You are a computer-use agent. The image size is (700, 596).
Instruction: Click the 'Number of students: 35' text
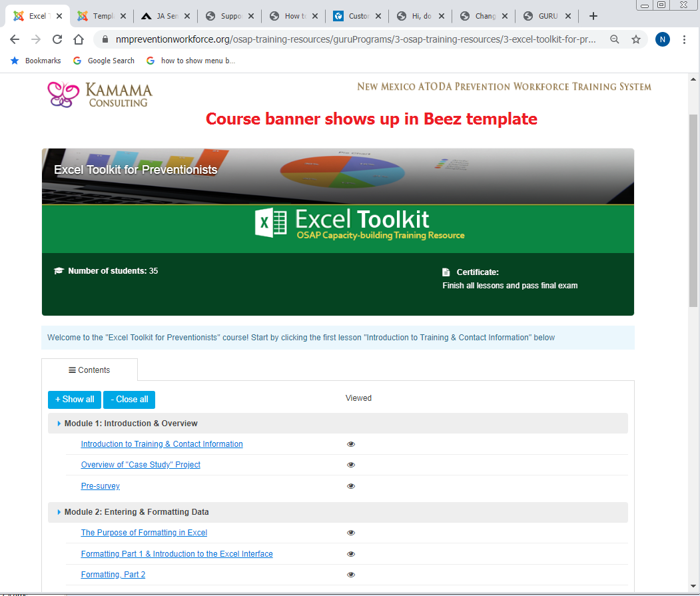coord(113,270)
